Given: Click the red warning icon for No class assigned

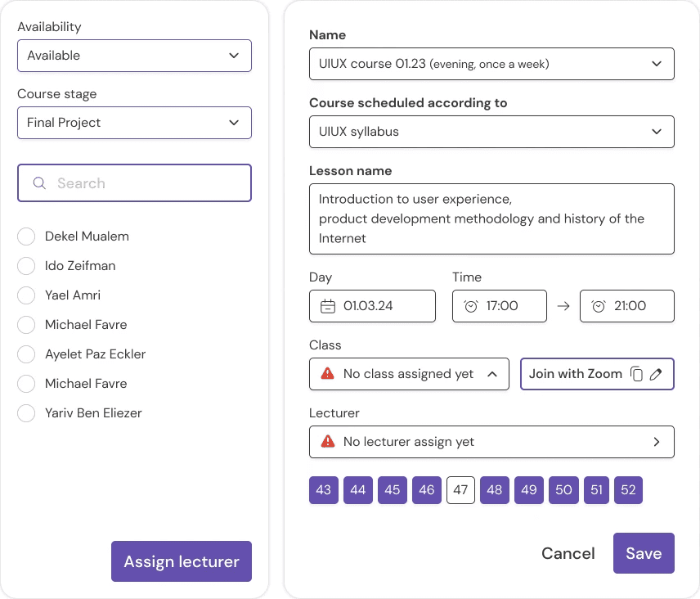Looking at the screenshot, I should tap(328, 373).
